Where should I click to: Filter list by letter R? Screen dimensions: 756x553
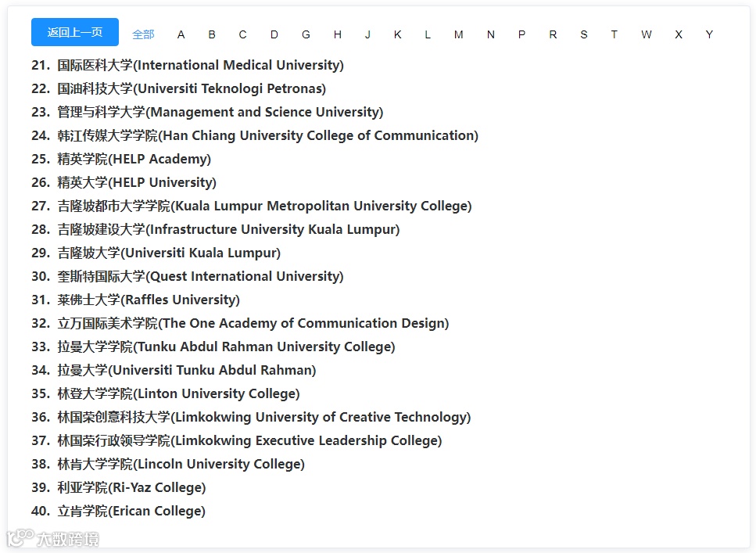click(x=553, y=34)
